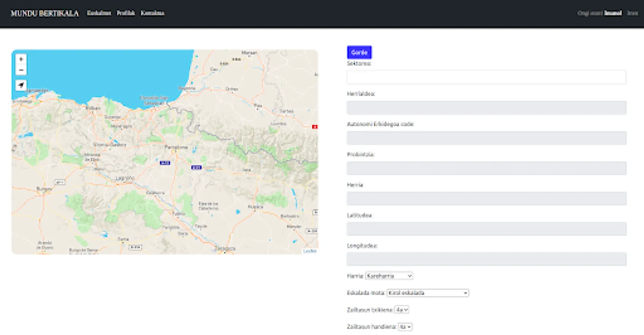Screen dimensions: 644x335
Task: Open the Harria dropdown
Action: click(x=389, y=276)
